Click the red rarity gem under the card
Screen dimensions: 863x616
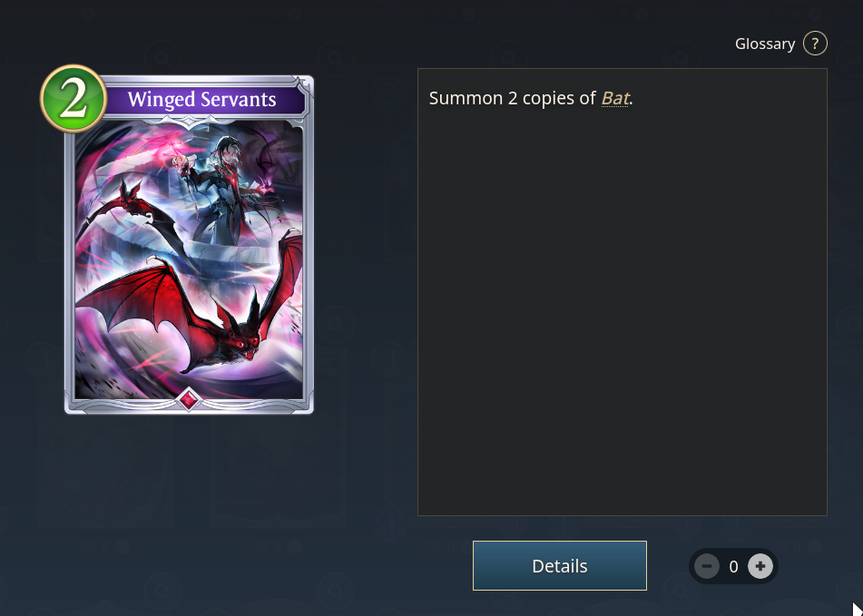[189, 399]
